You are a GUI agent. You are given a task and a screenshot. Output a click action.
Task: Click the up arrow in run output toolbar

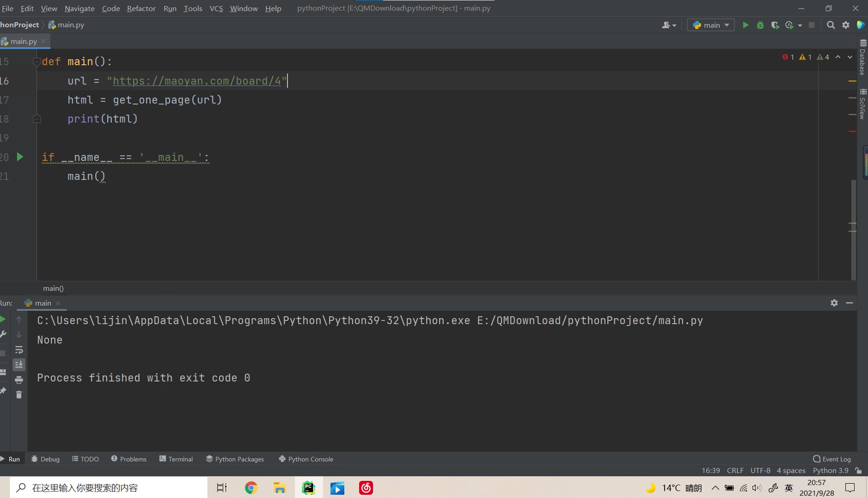coord(19,320)
